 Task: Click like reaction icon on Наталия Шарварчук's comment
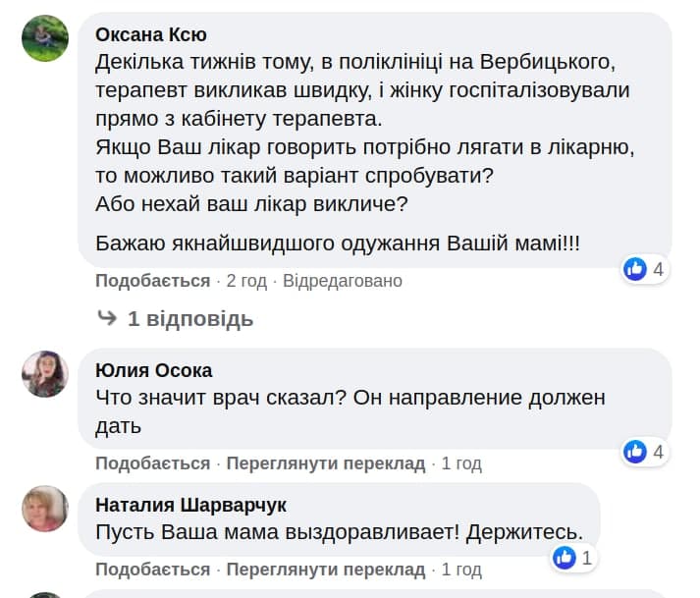565,558
